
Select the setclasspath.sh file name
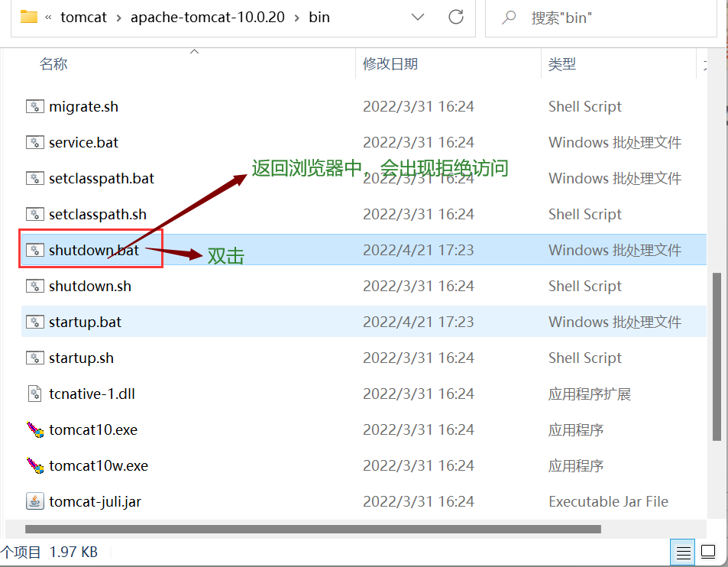point(98,214)
